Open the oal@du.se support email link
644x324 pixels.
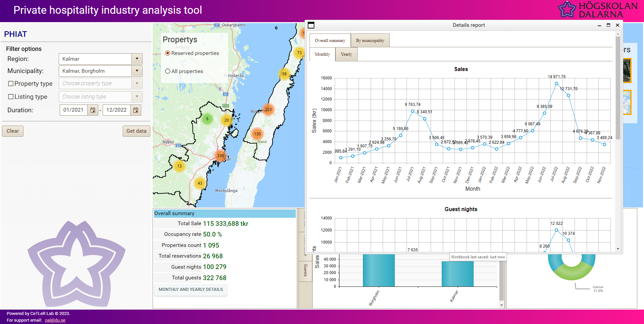click(x=55, y=320)
